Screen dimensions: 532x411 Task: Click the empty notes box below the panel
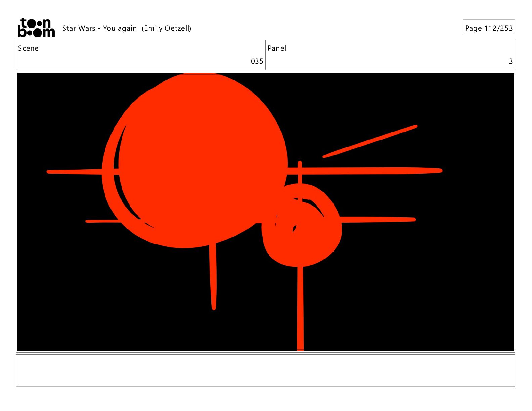click(265, 370)
